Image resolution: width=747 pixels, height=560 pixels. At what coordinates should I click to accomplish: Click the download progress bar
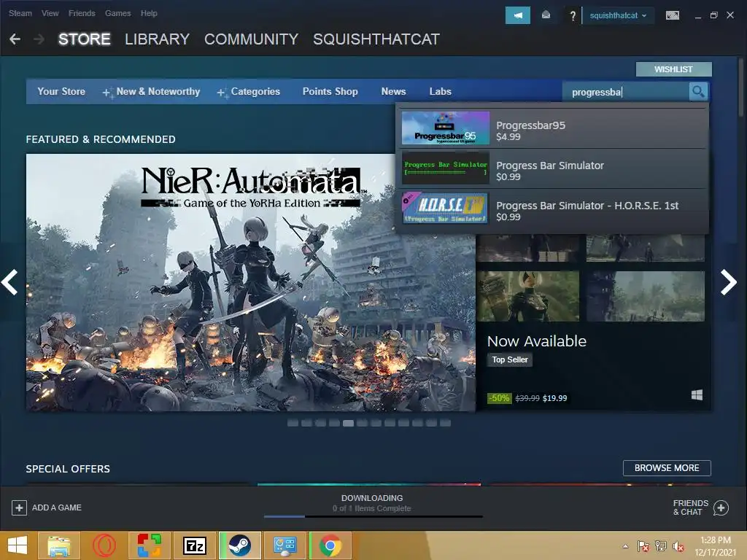click(x=373, y=516)
